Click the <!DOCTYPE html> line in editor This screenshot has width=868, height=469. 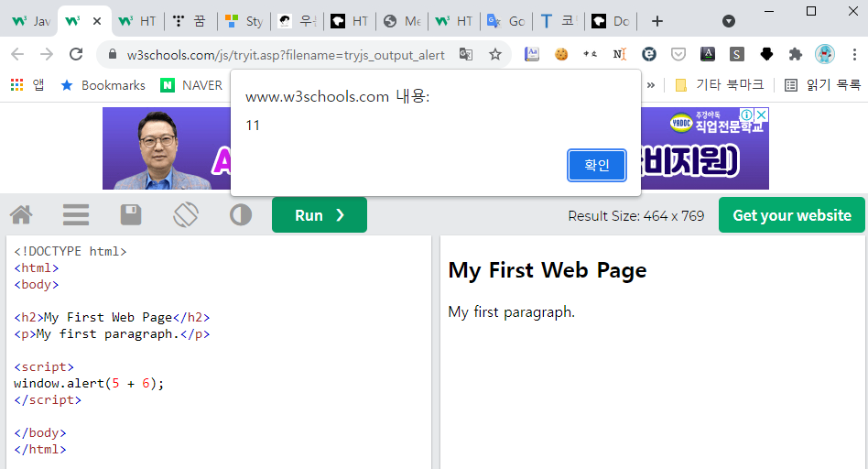(x=71, y=251)
